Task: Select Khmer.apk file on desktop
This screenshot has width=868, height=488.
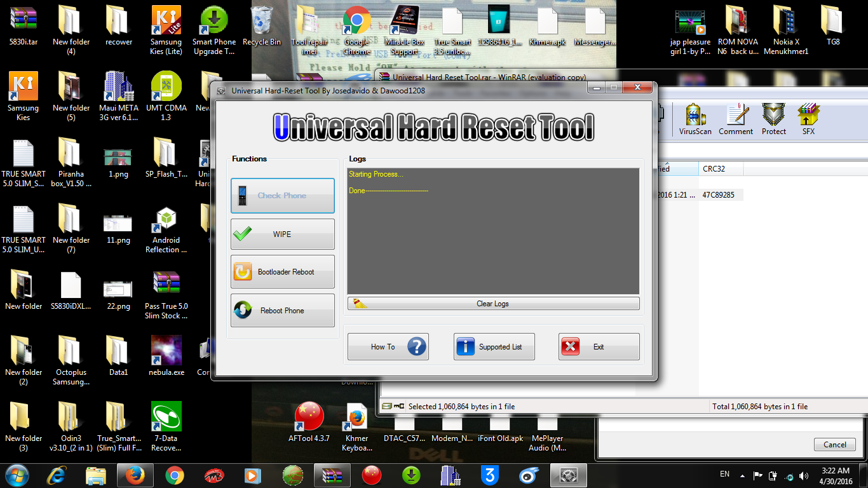Action: 547,27
